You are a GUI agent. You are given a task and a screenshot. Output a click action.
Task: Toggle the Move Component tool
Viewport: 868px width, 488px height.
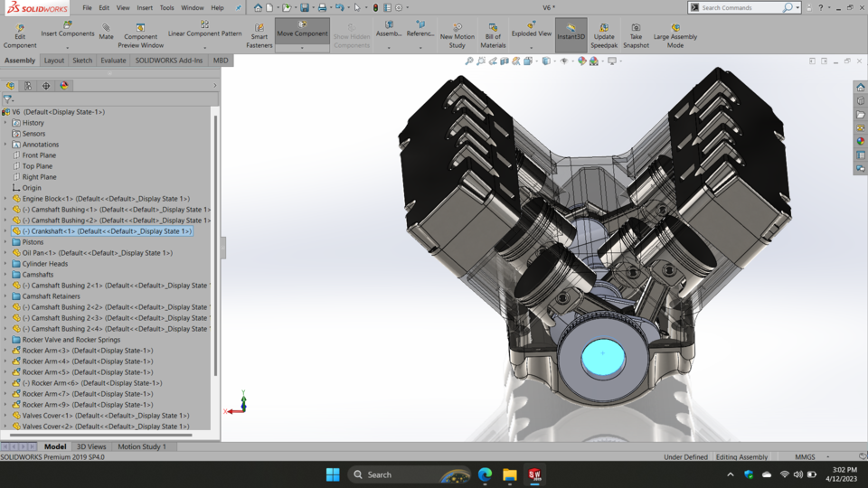pyautogui.click(x=302, y=31)
